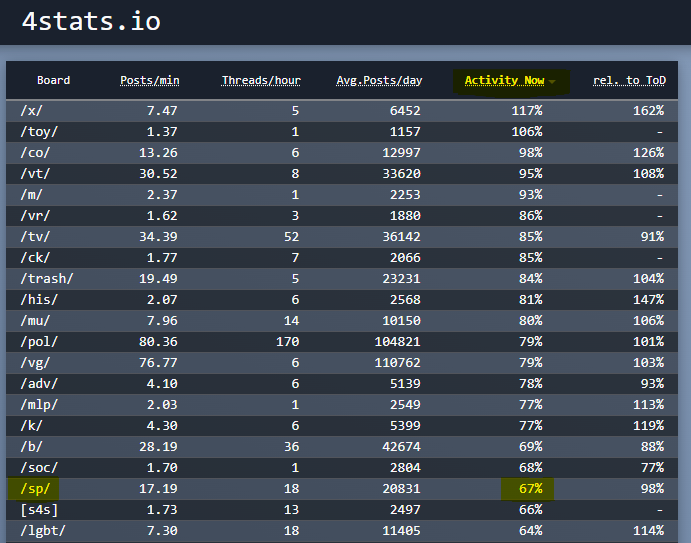Click the 42674 average posts value
The image size is (691, 543).
tap(401, 447)
